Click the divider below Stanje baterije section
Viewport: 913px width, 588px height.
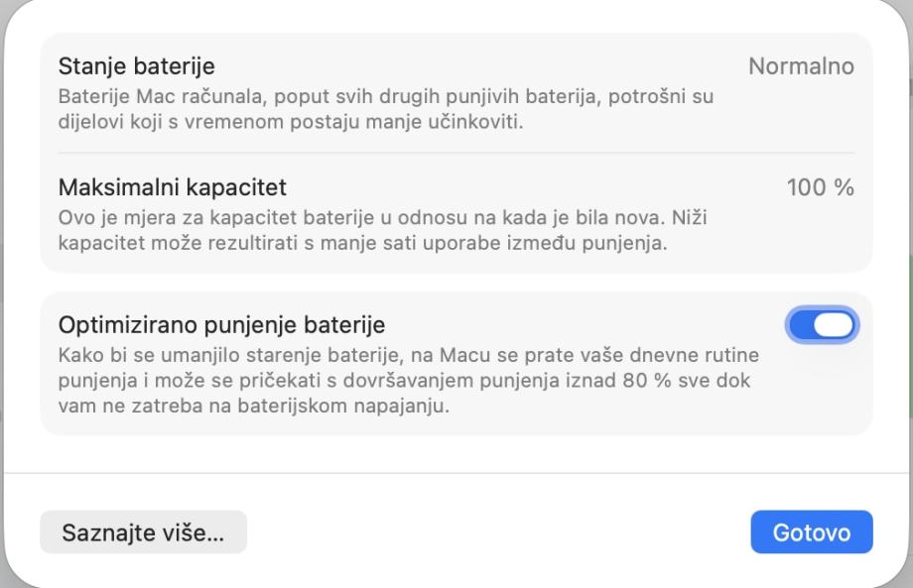pyautogui.click(x=456, y=153)
